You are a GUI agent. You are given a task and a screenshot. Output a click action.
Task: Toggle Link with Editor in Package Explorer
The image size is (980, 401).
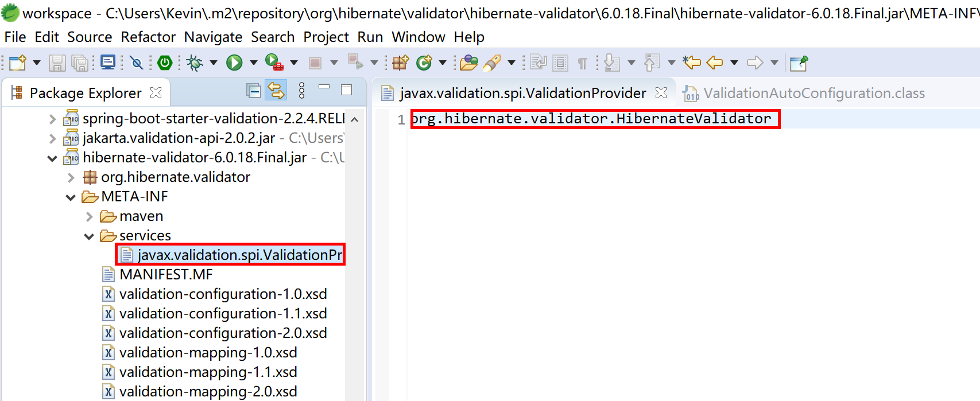click(x=276, y=91)
